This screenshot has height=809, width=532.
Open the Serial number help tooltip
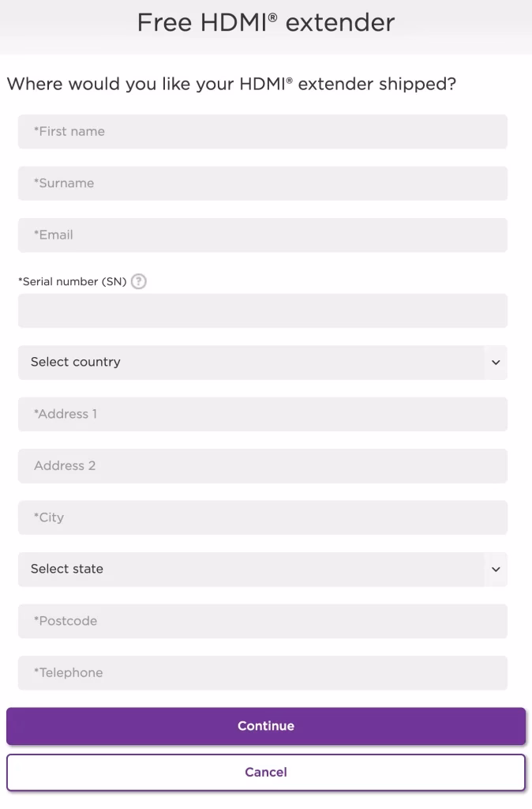[x=138, y=281]
